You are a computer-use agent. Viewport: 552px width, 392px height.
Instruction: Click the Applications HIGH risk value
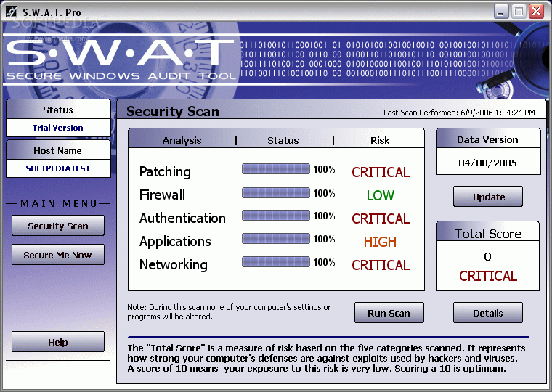coord(380,242)
